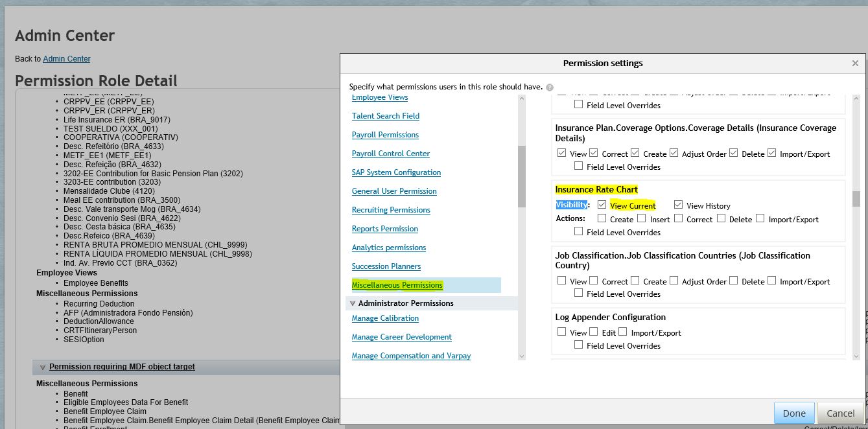Enable Insert action for Insurance Rate Chart
This screenshot has width=868, height=429.
(642, 218)
